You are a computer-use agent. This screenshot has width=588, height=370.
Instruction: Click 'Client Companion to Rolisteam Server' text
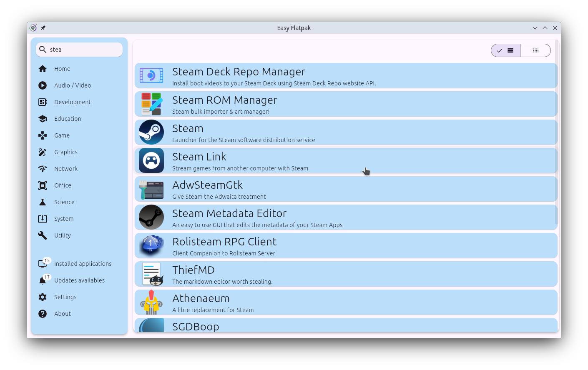224,253
